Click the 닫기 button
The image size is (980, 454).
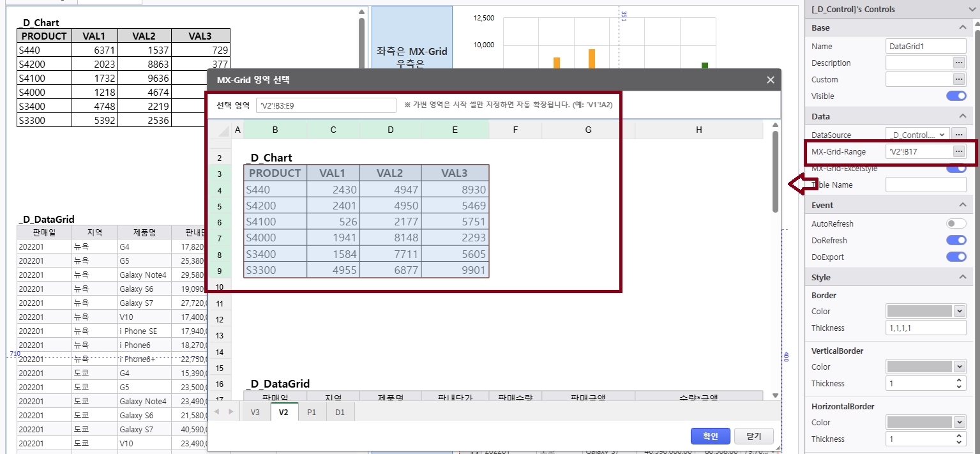coord(754,436)
